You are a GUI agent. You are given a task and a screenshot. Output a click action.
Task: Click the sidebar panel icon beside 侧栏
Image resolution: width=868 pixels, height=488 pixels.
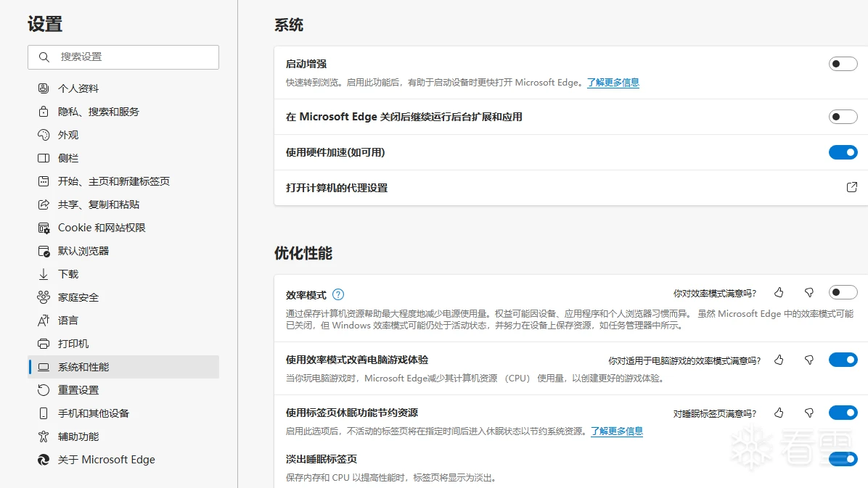43,158
